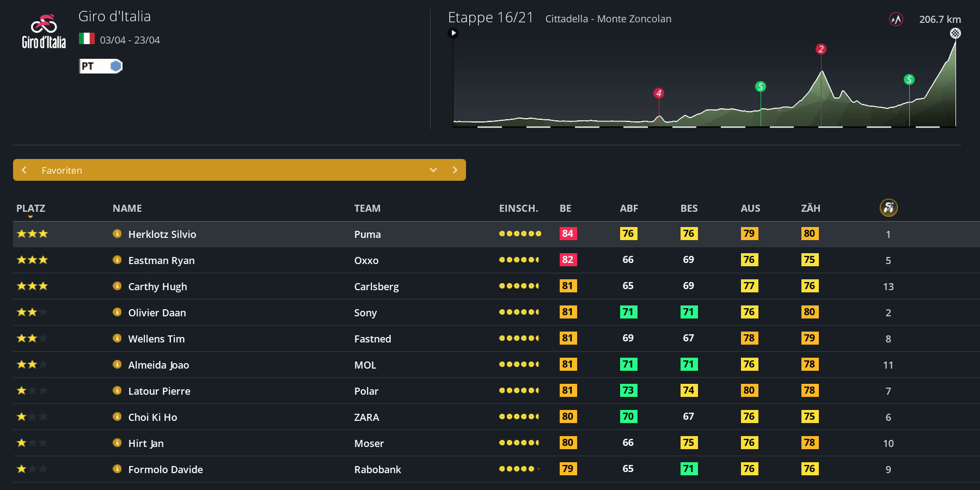Viewport: 980px width, 490px height.
Task: Click the info icon beside Herklotz Silvio
Action: pos(117,234)
